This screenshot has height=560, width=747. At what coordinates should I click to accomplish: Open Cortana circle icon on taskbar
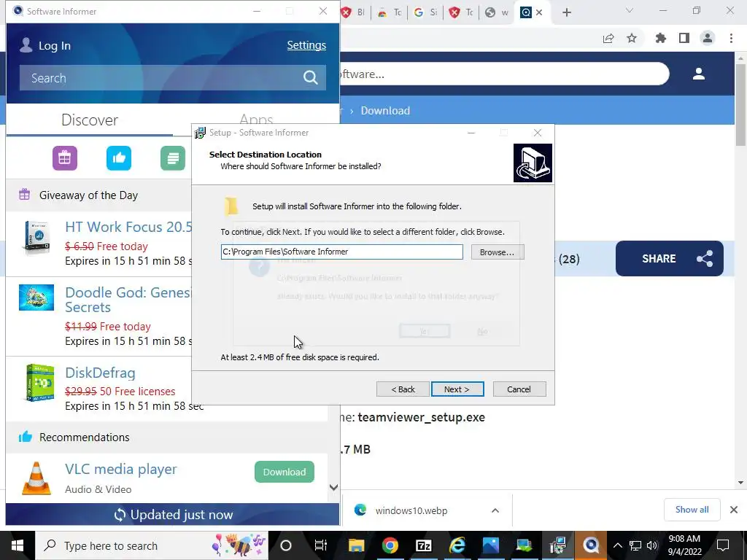tap(286, 545)
